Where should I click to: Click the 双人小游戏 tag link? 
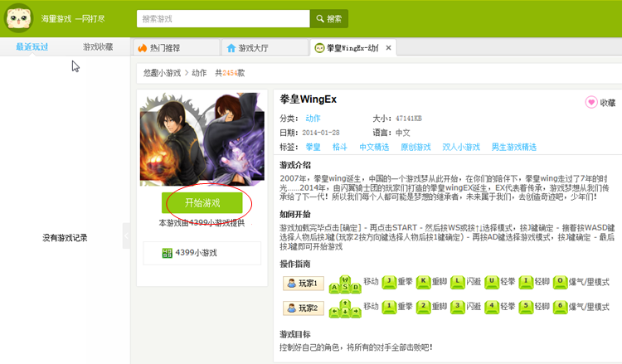coord(461,147)
